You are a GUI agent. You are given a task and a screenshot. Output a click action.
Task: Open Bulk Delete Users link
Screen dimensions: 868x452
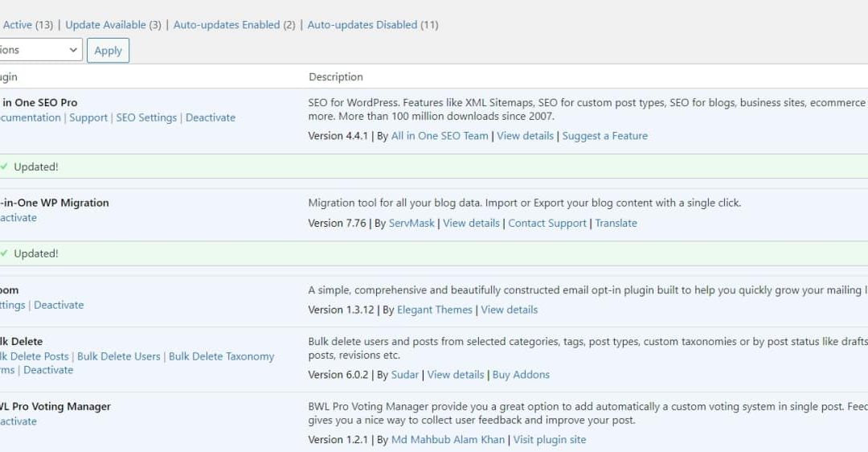click(118, 356)
